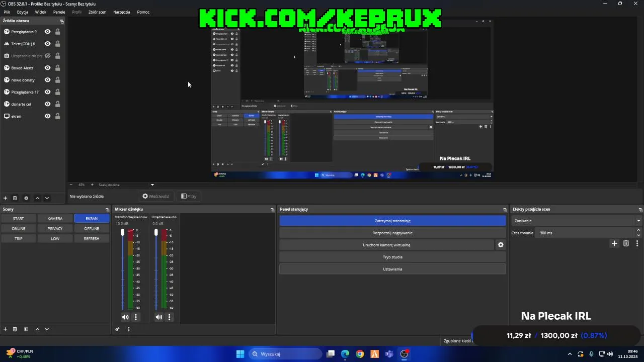This screenshot has width=644, height=362.
Task: Hide the Przeglądarka 9 source
Action: click(47, 32)
